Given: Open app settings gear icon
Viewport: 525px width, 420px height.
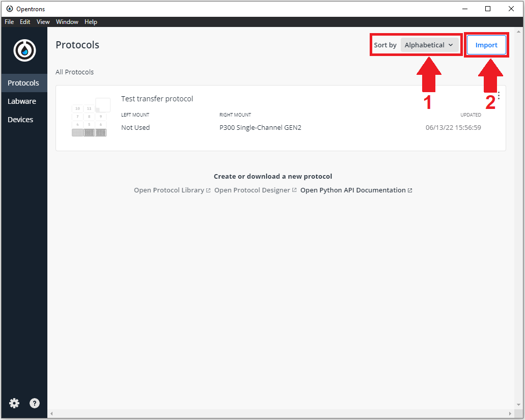Looking at the screenshot, I should 14,403.
